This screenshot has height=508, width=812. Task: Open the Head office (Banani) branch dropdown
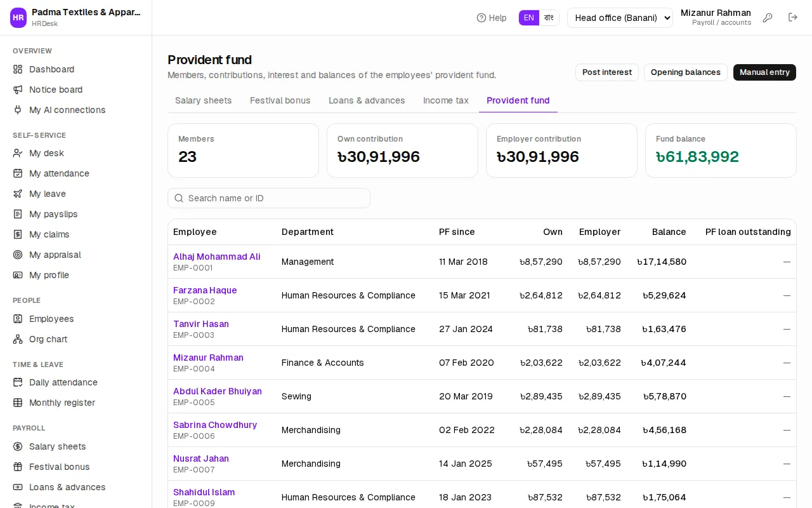coord(620,18)
